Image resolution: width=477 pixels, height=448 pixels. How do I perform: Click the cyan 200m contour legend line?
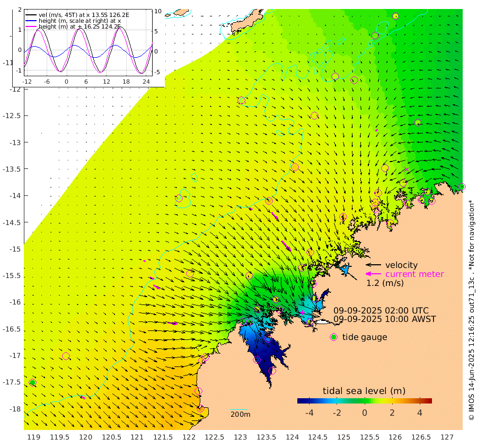pos(239,410)
